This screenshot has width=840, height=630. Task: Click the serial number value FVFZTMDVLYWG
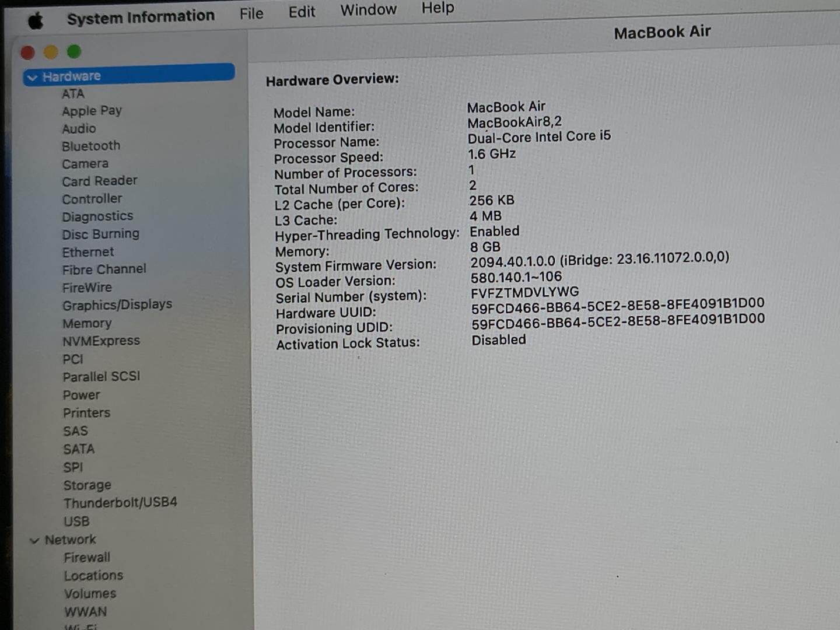(524, 292)
